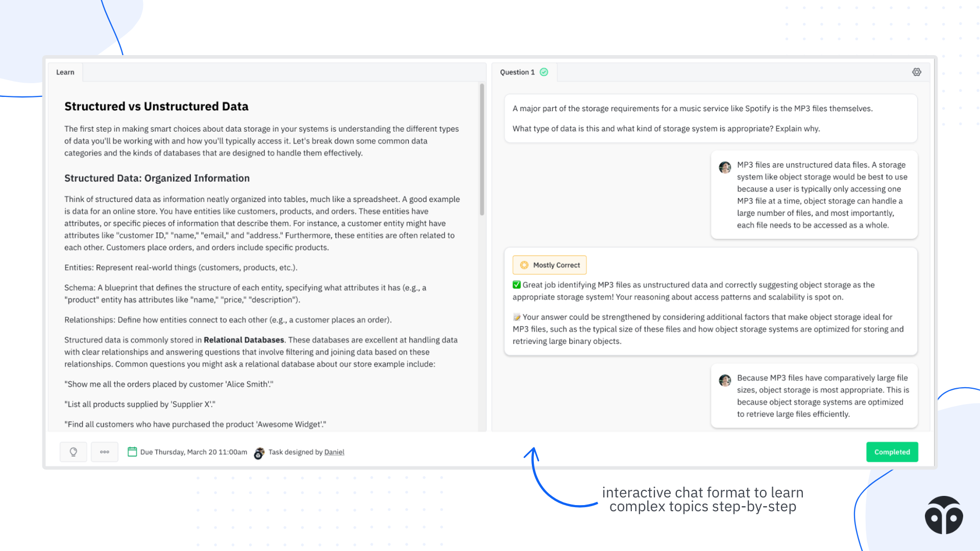Click the Due Thursday, March 20 text

pos(193,452)
